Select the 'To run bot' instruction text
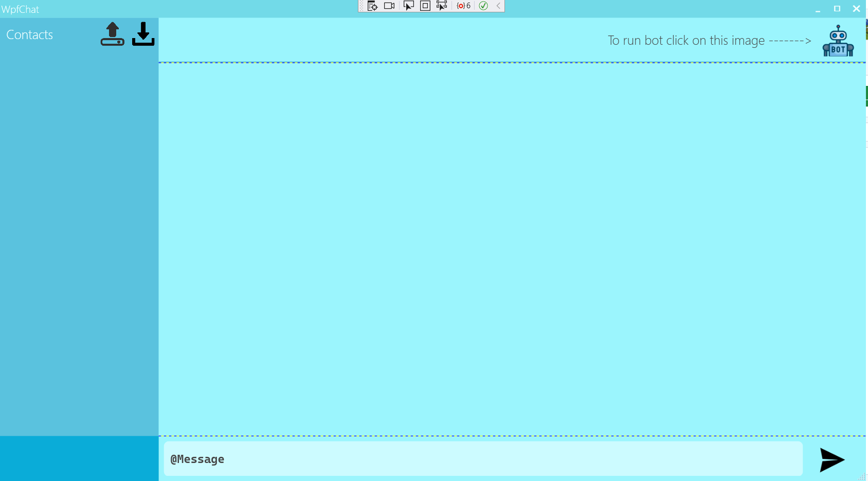The image size is (868, 481). click(x=708, y=40)
